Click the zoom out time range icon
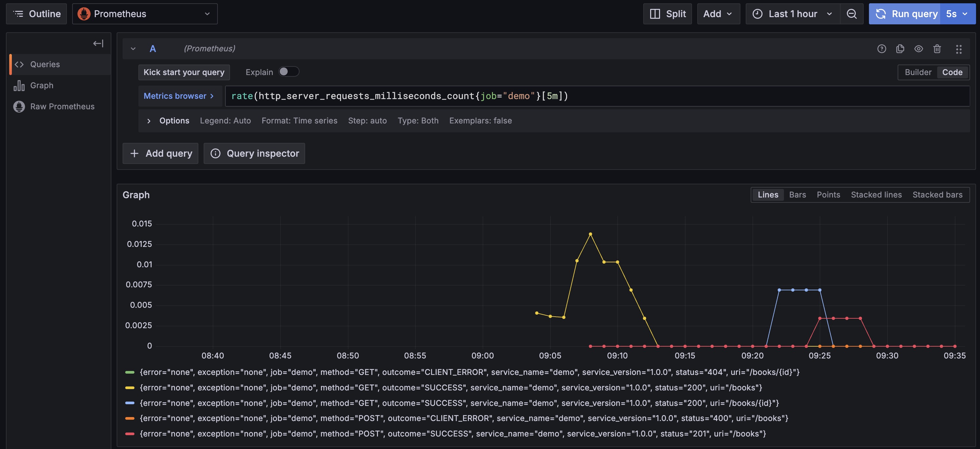Screen dimensions: 980x449 click(x=851, y=14)
